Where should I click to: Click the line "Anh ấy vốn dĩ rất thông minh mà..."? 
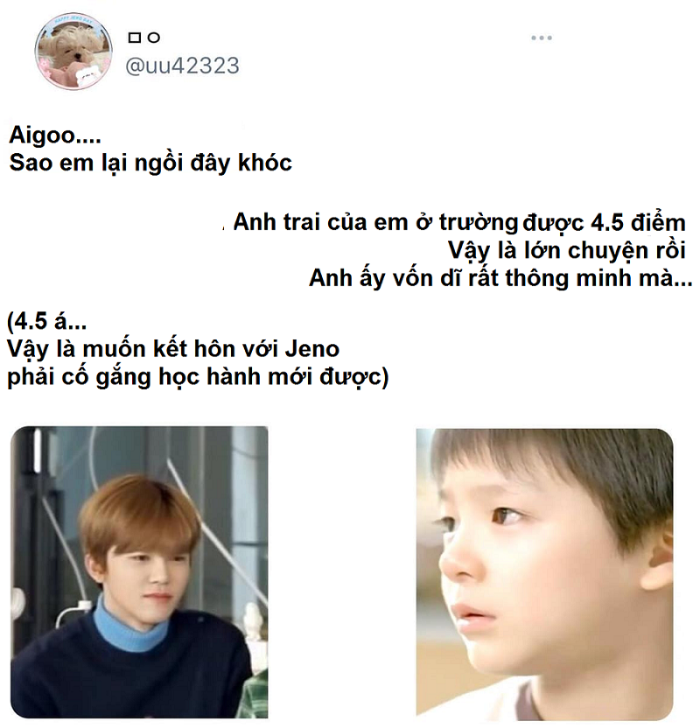[x=500, y=278]
